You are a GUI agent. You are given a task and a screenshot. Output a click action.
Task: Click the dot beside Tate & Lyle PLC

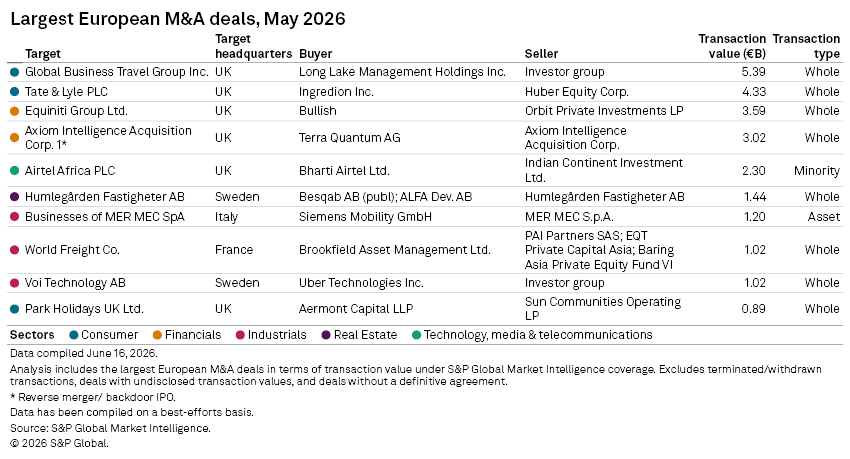pyautogui.click(x=15, y=92)
